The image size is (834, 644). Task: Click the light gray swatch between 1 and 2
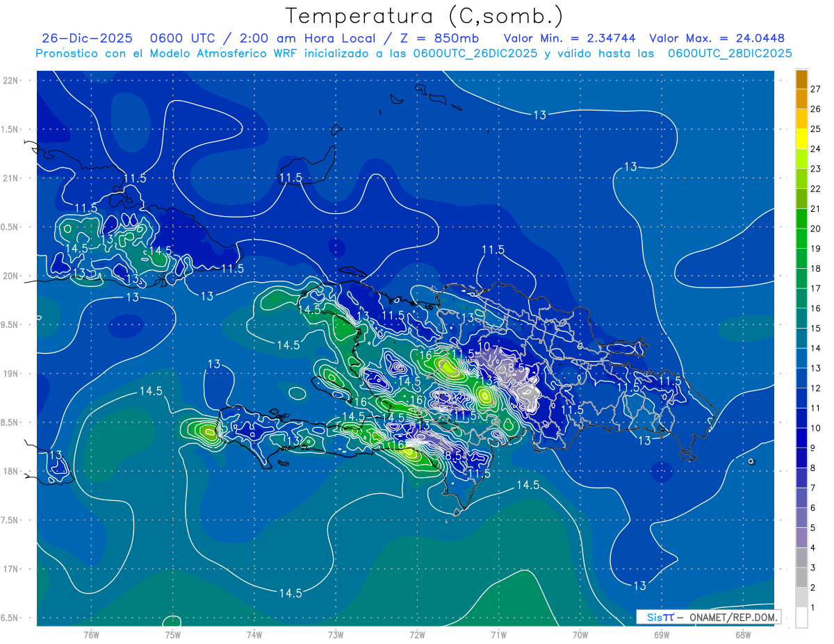point(801,597)
